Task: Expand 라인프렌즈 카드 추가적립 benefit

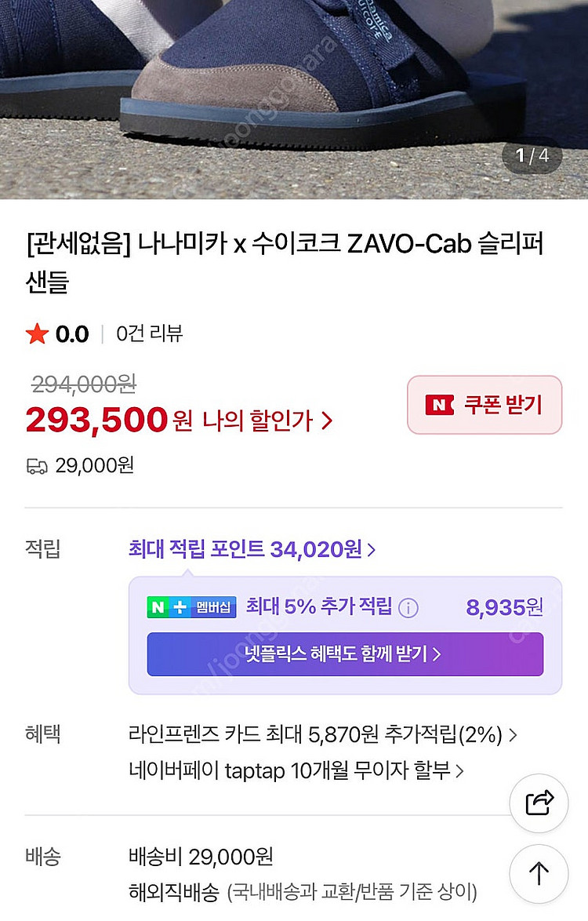Action: pyautogui.click(x=322, y=735)
